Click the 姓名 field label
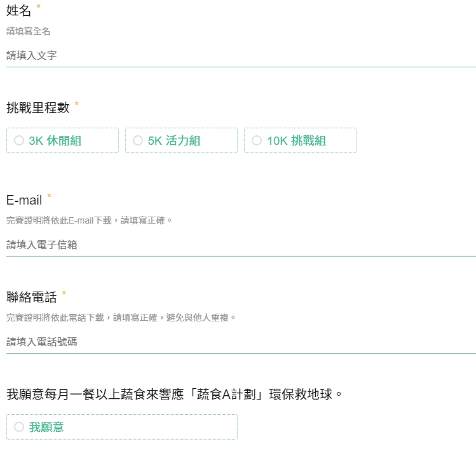The height and width of the screenshot is (451, 476). click(18, 11)
